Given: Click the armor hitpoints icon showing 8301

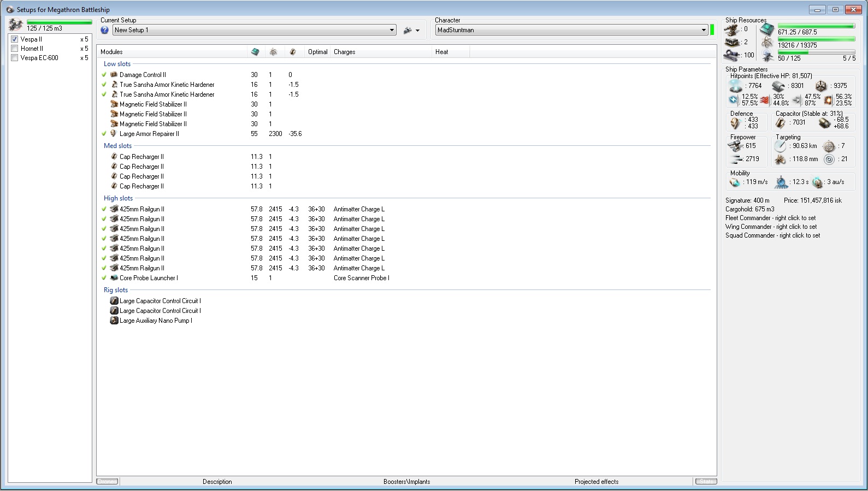Looking at the screenshot, I should point(778,86).
